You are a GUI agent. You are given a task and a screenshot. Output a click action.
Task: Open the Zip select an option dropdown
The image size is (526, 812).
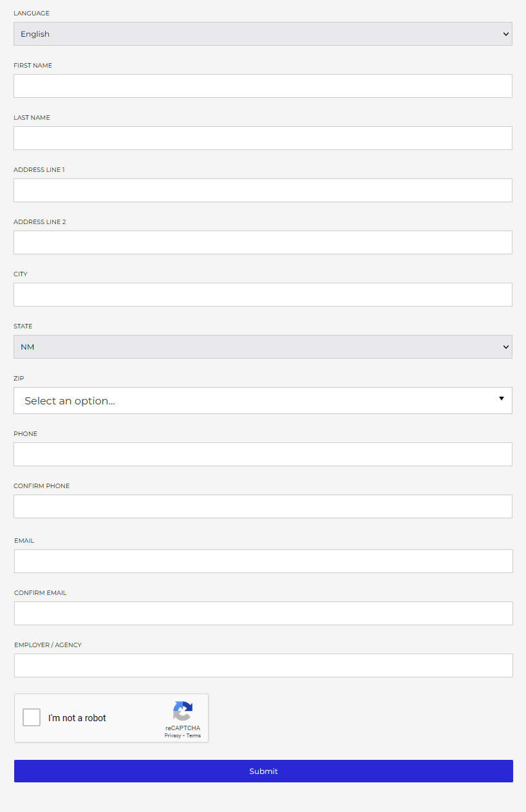click(263, 401)
